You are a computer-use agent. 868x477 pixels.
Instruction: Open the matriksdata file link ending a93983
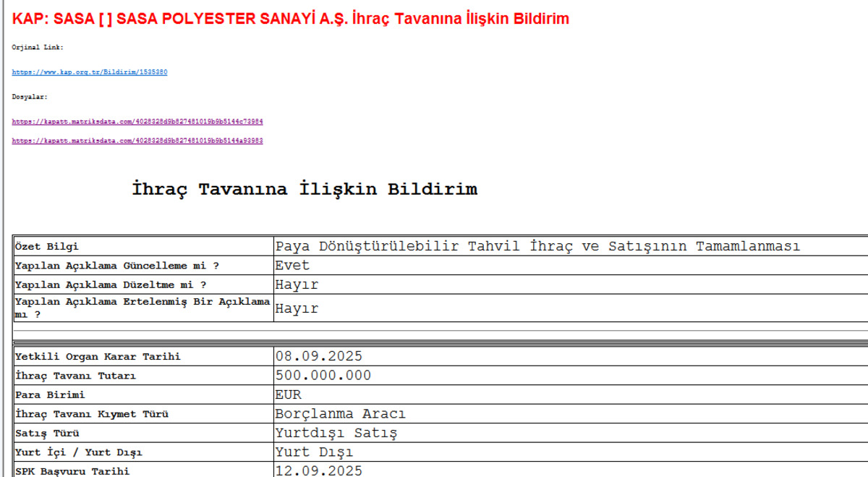click(137, 140)
